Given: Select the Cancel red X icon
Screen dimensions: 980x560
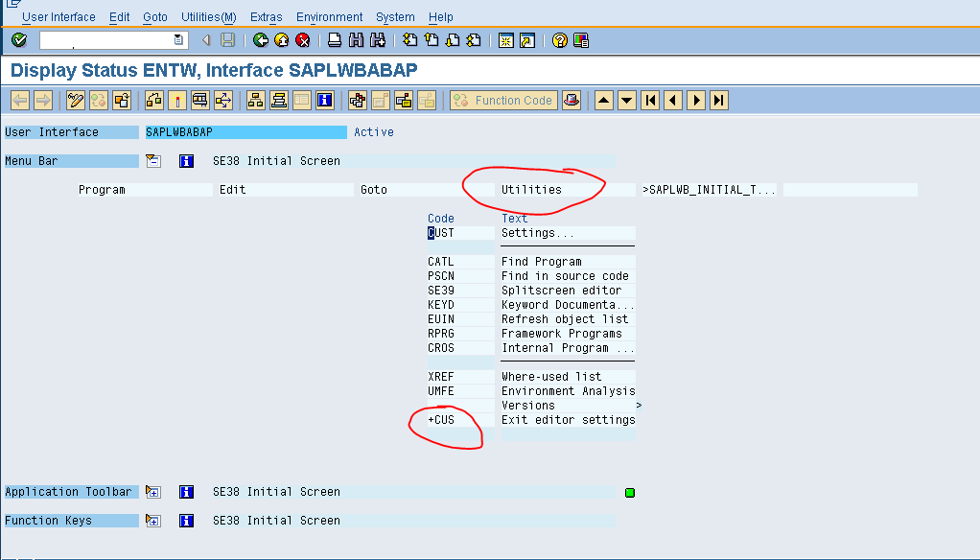Looking at the screenshot, I should (x=303, y=39).
